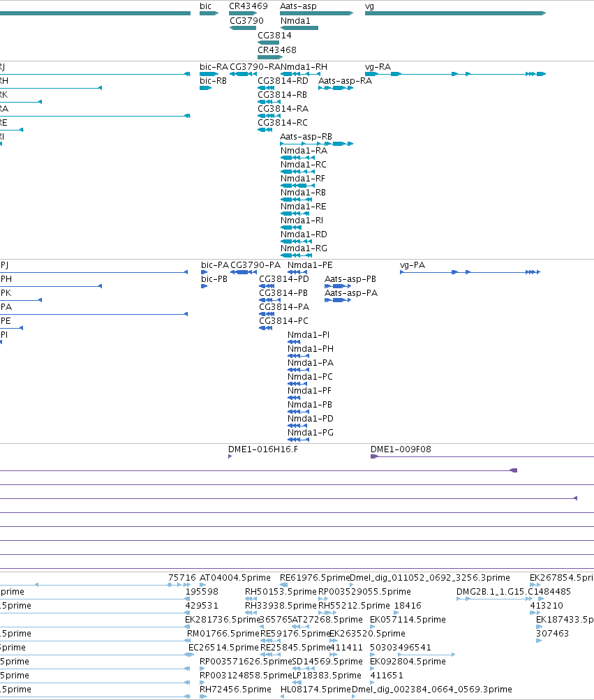This screenshot has width=594, height=700.
Task: Select the CR43468 gene label
Action: 277,50
